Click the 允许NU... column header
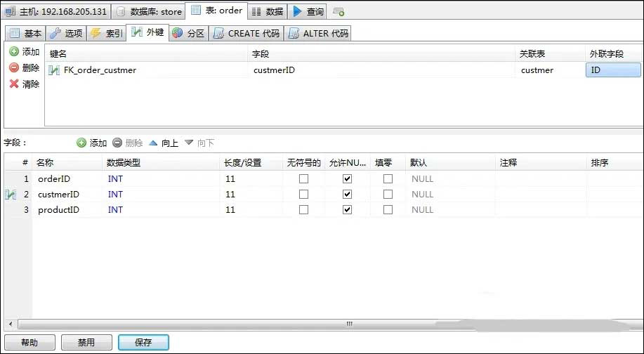This screenshot has height=354, width=644. point(348,163)
